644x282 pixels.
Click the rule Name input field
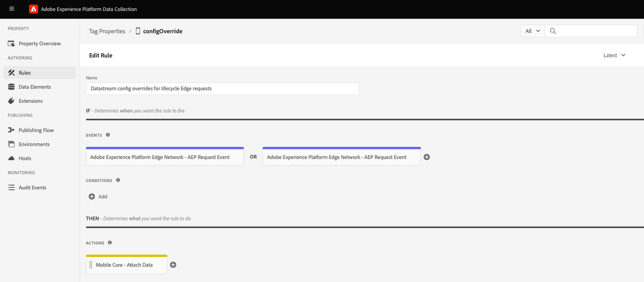coord(222,88)
